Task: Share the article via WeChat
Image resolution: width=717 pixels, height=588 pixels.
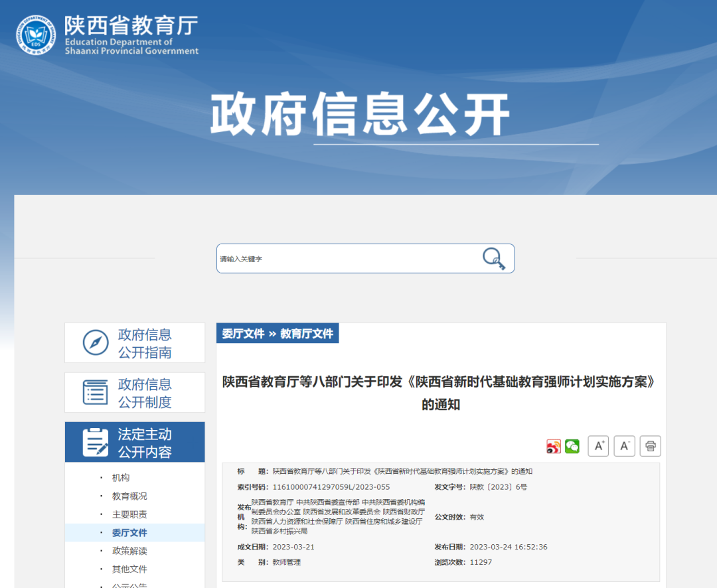Action: [x=572, y=446]
